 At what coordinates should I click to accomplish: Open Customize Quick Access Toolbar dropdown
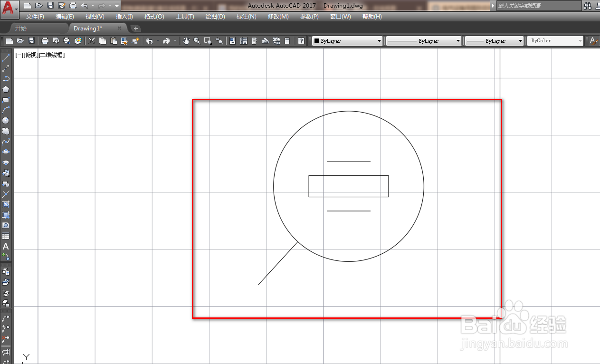(x=117, y=6)
